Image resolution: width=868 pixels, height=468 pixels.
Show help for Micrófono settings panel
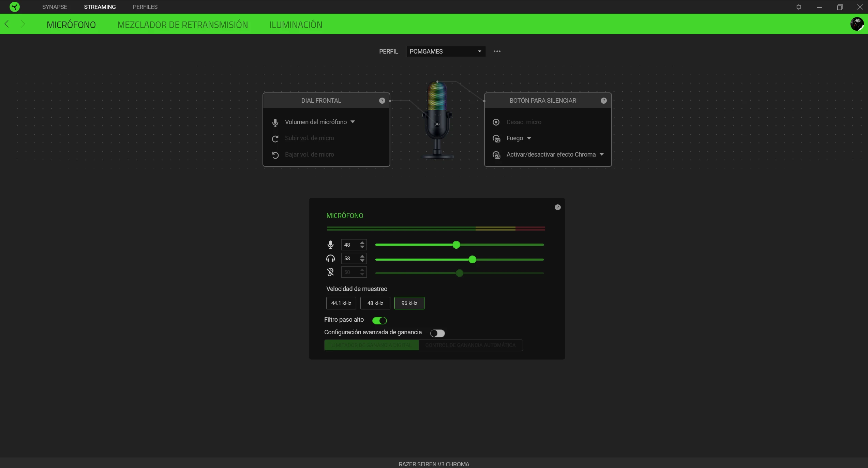[557, 207]
